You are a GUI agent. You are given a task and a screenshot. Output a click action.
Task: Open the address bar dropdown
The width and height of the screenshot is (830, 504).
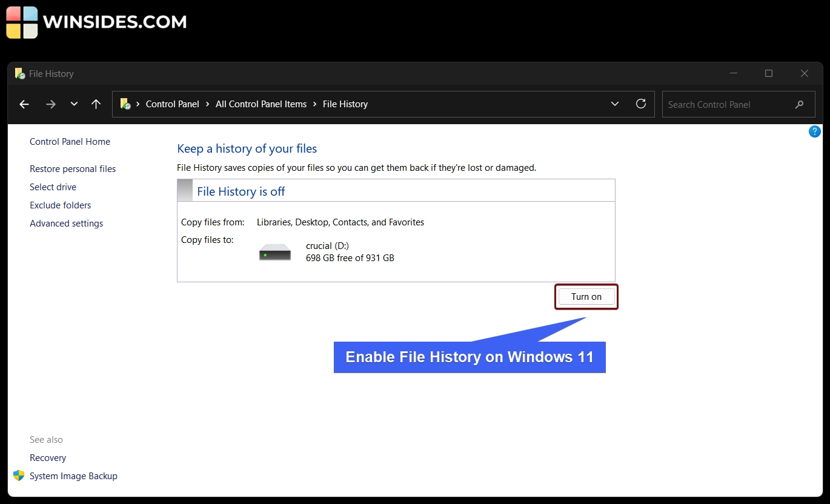tap(615, 104)
